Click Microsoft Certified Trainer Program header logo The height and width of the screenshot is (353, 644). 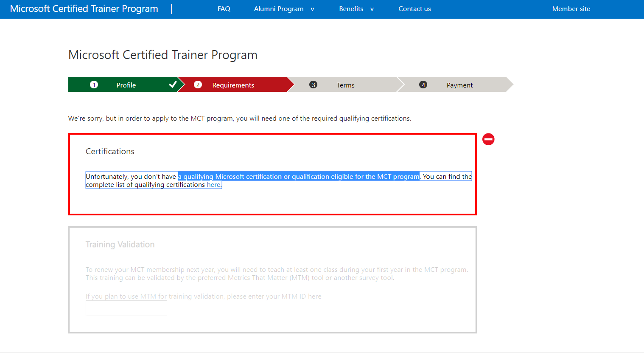pyautogui.click(x=84, y=8)
